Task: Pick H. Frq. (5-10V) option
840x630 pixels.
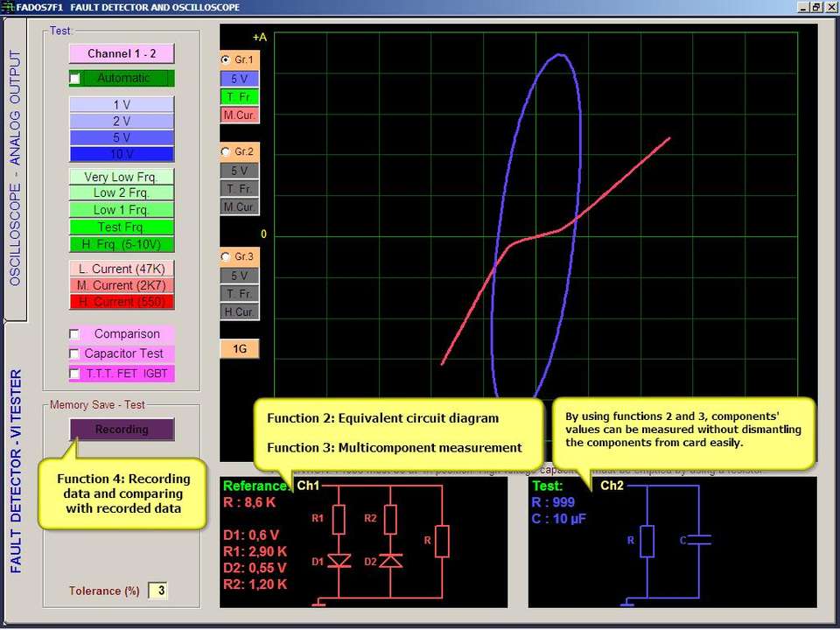Action: pyautogui.click(x=122, y=244)
